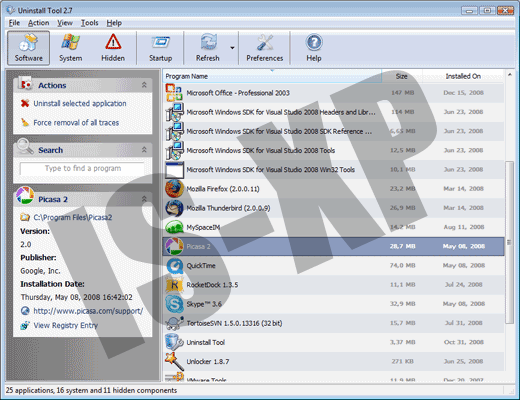Collapse the Picasa 2 details panel
Image resolution: width=520 pixels, height=400 pixels.
click(144, 199)
